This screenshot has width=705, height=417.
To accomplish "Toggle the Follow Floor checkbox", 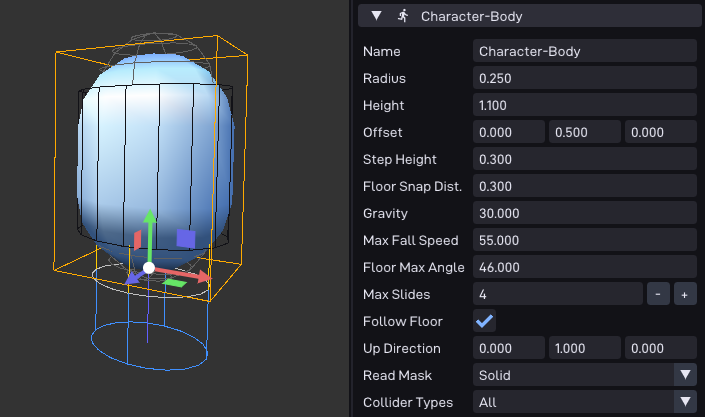I will (484, 321).
